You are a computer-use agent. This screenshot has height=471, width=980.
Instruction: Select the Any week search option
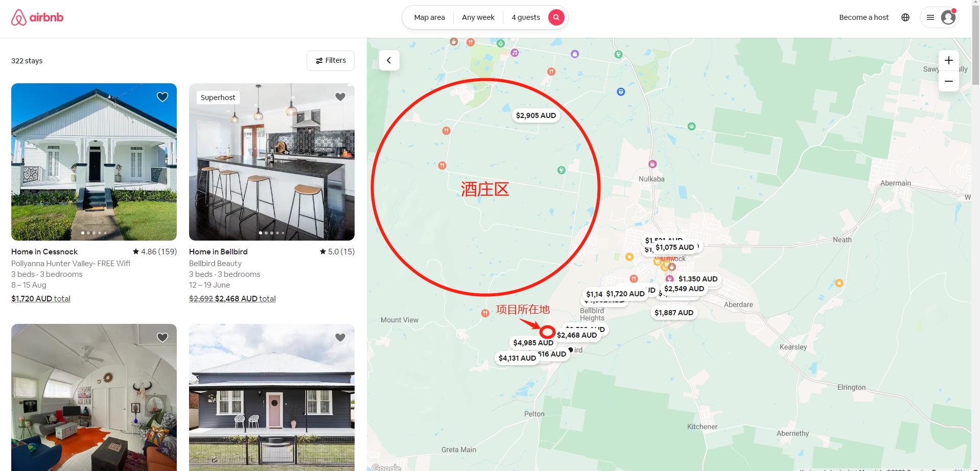(x=478, y=17)
